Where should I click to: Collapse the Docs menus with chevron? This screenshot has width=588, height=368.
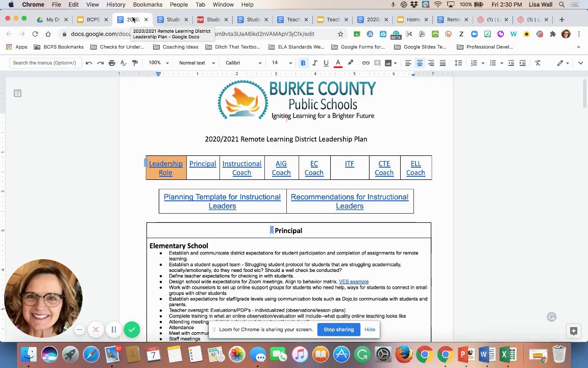580,63
